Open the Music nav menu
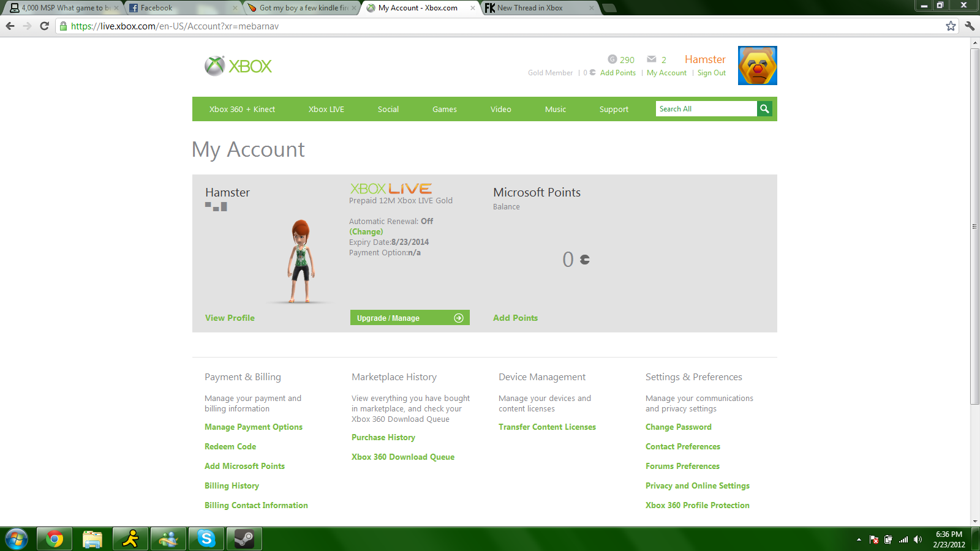This screenshot has height=551, width=980. coord(556,109)
